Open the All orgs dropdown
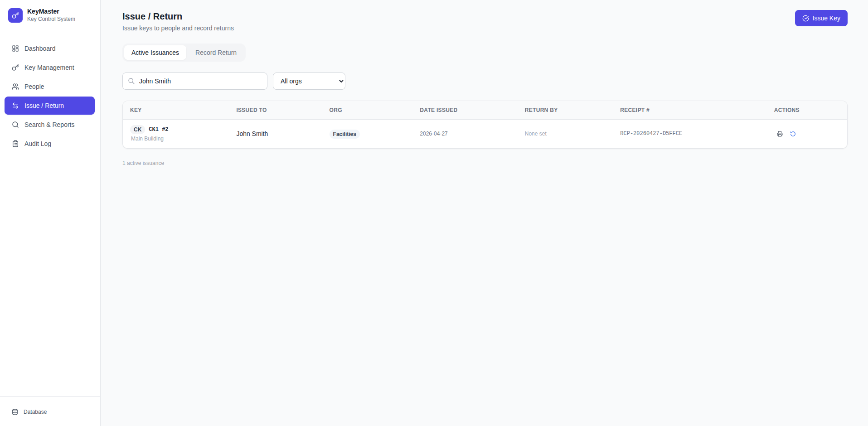This screenshot has width=868, height=426. coord(309,81)
